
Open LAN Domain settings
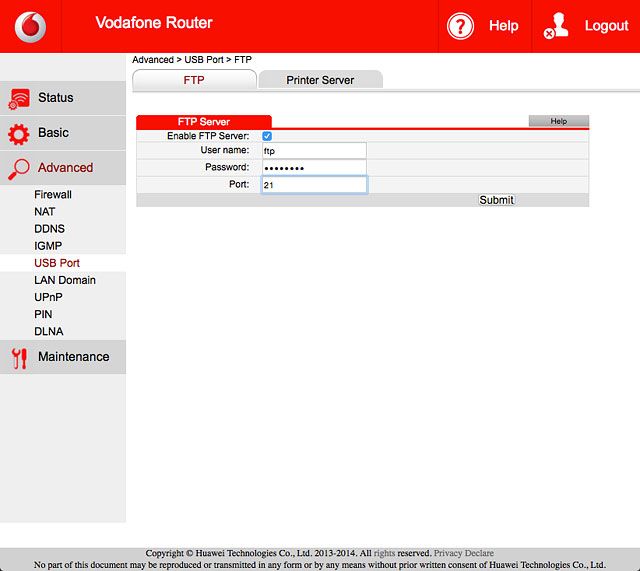[65, 280]
